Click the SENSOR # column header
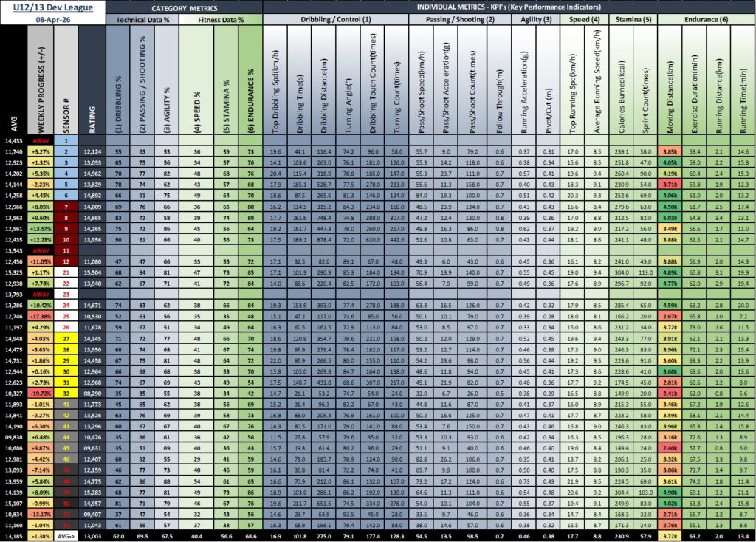The width and height of the screenshot is (756, 542). (x=65, y=81)
